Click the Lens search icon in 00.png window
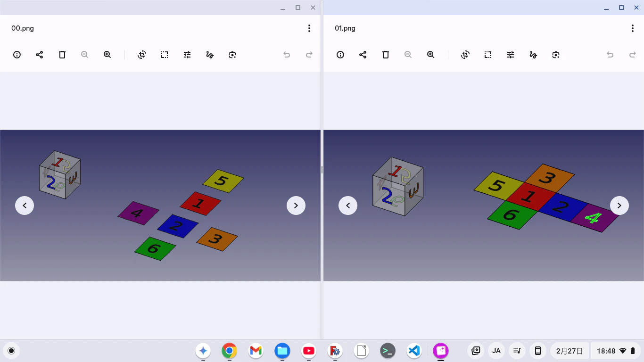This screenshot has height=362, width=644. [x=232, y=55]
